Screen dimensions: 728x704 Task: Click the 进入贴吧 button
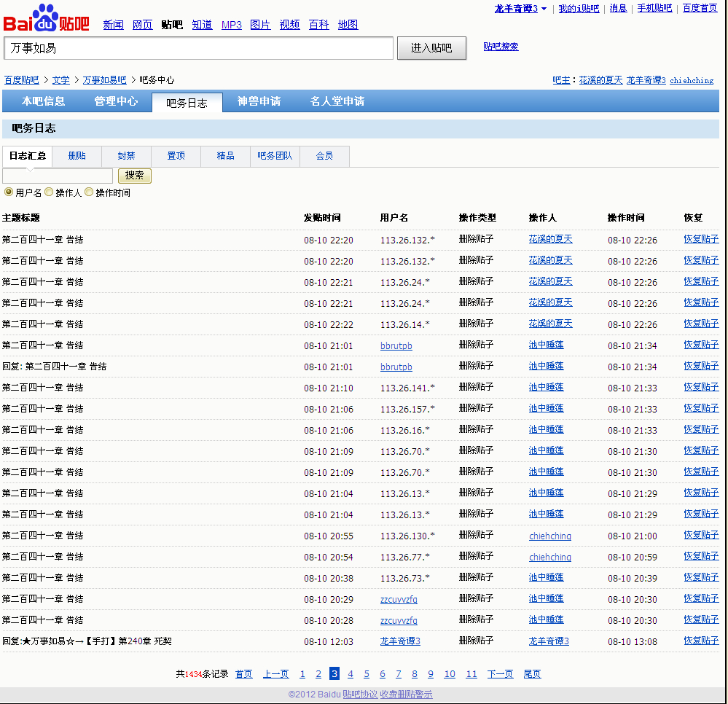(431, 48)
